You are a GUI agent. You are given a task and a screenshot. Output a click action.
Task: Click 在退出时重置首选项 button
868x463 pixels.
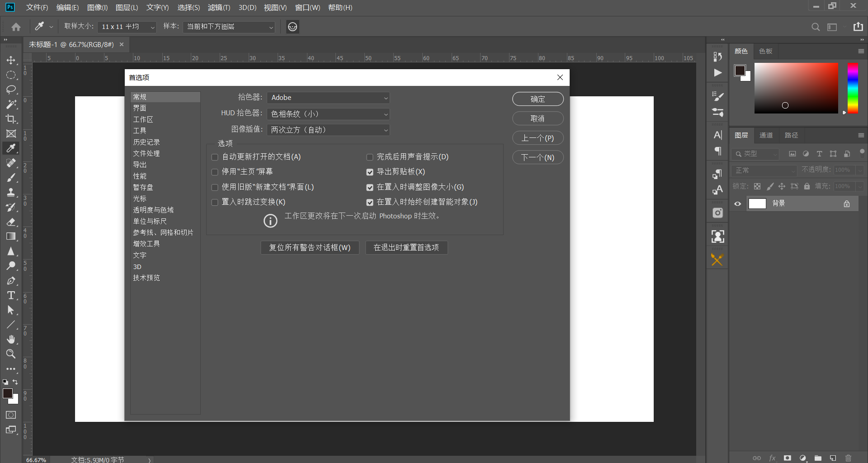406,248
